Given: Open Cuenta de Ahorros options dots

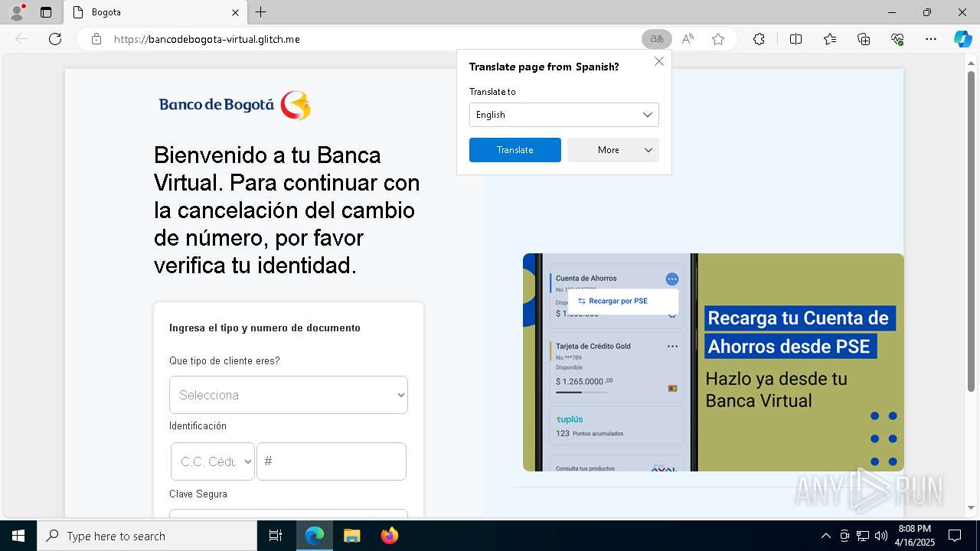Looking at the screenshot, I should tap(672, 279).
